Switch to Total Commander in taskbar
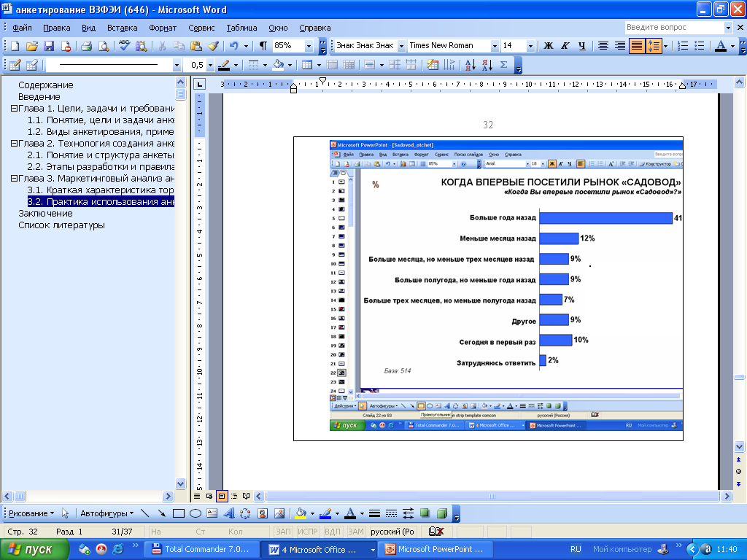 (x=202, y=550)
